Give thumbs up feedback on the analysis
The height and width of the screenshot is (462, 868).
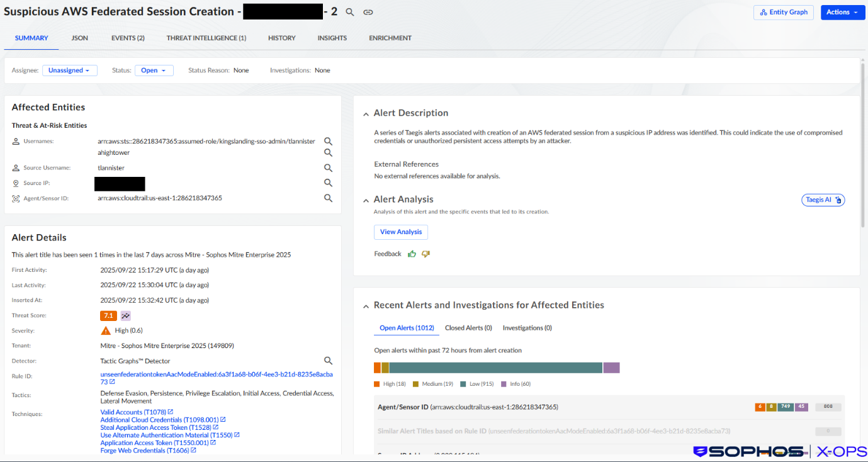(x=412, y=253)
